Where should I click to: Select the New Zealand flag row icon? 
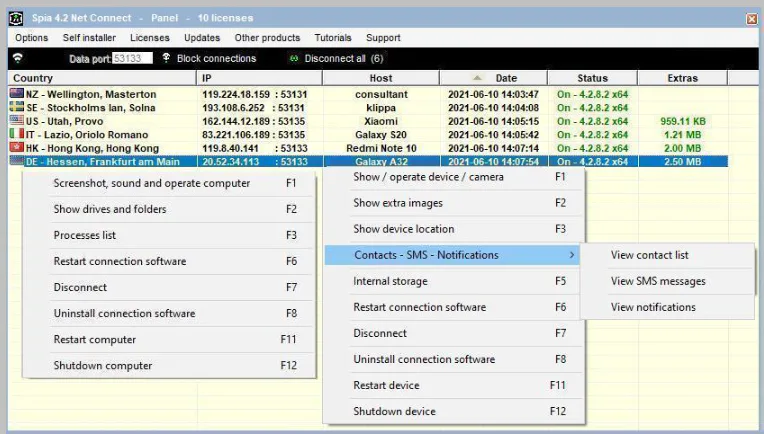(x=17, y=94)
